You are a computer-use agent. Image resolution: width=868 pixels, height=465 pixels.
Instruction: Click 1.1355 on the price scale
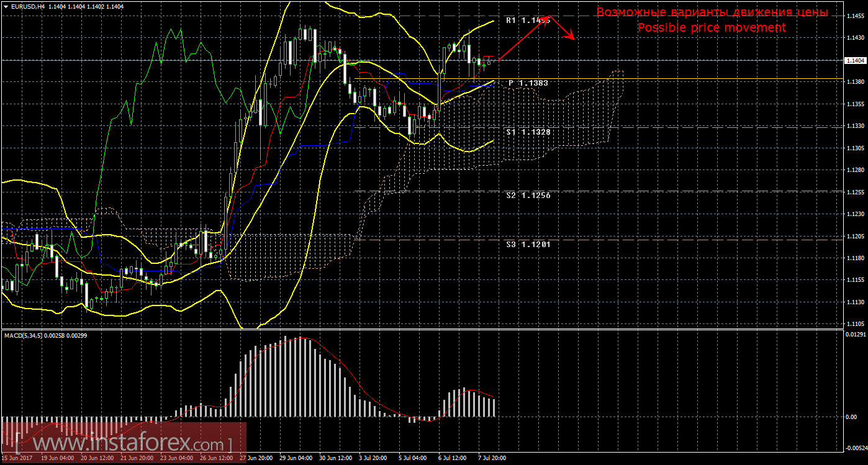tap(856, 104)
